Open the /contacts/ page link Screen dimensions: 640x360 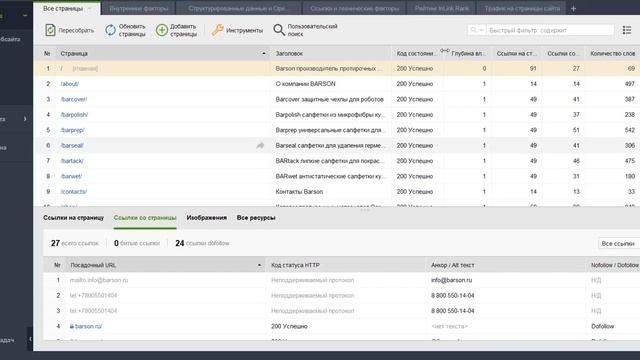73,192
